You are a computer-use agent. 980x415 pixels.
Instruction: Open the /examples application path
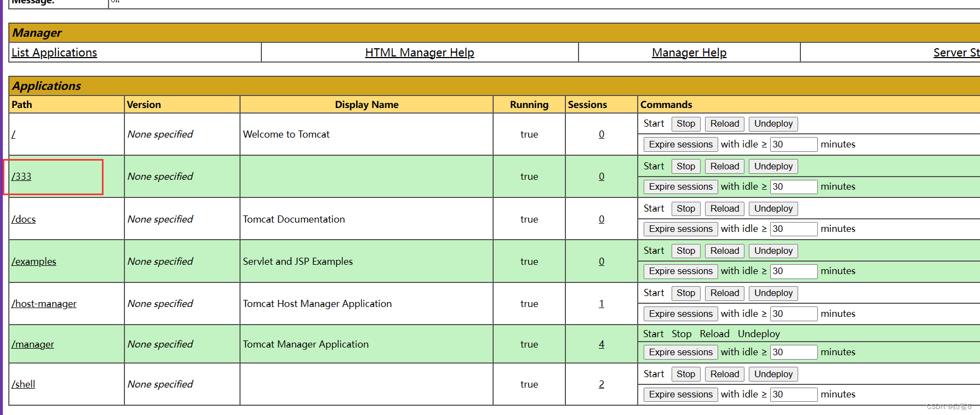point(34,261)
